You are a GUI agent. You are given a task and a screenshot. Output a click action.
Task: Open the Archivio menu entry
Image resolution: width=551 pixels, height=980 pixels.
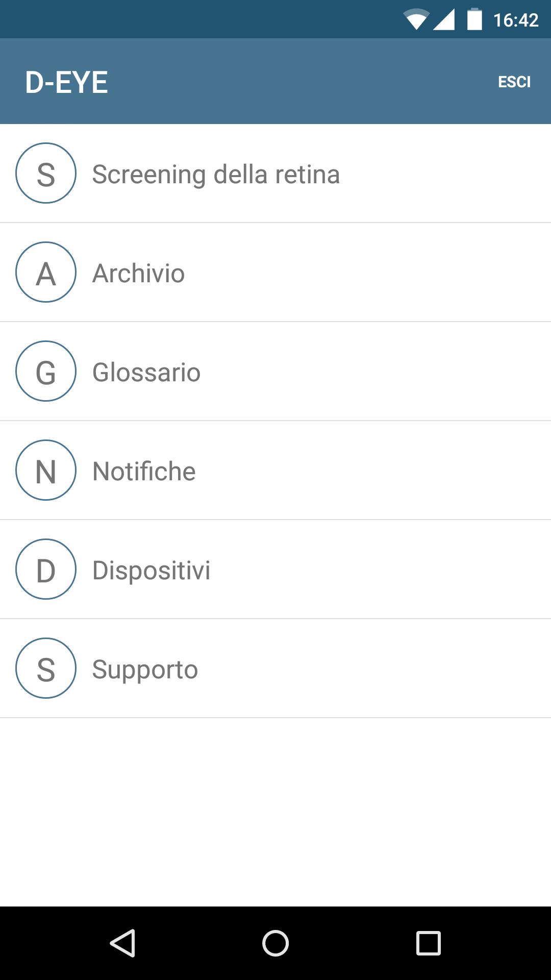click(138, 273)
